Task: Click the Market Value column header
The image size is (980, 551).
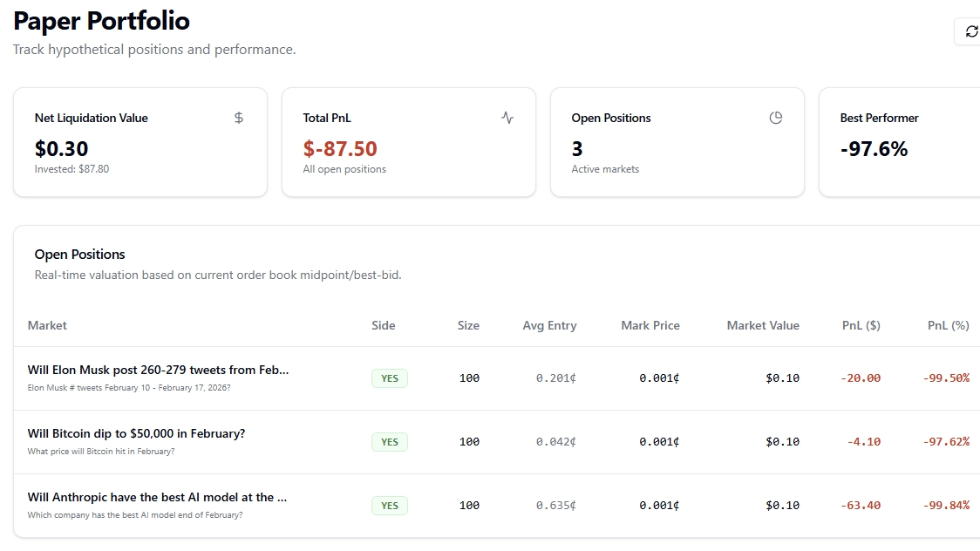Action: pos(762,325)
